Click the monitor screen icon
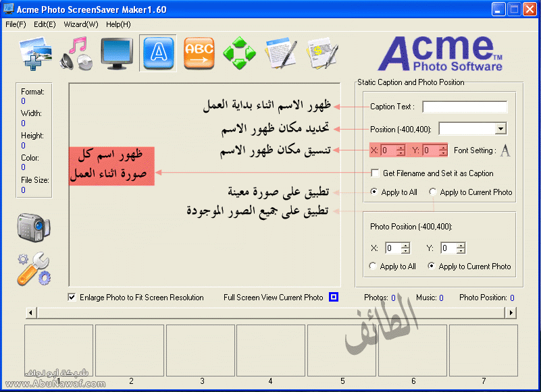 [x=116, y=53]
